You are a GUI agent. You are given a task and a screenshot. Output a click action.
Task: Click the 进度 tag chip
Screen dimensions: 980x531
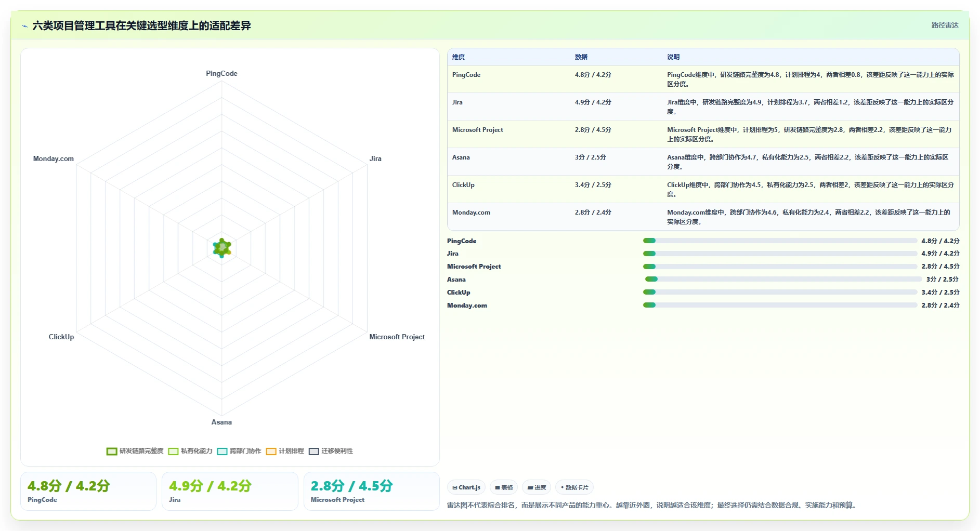pos(537,487)
